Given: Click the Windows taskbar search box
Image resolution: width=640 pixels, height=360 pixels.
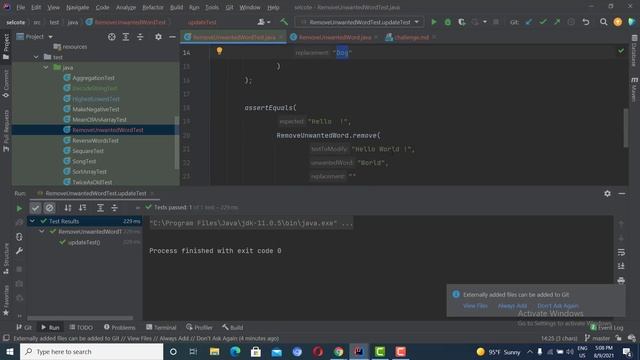Looking at the screenshot, I should [x=91, y=351].
